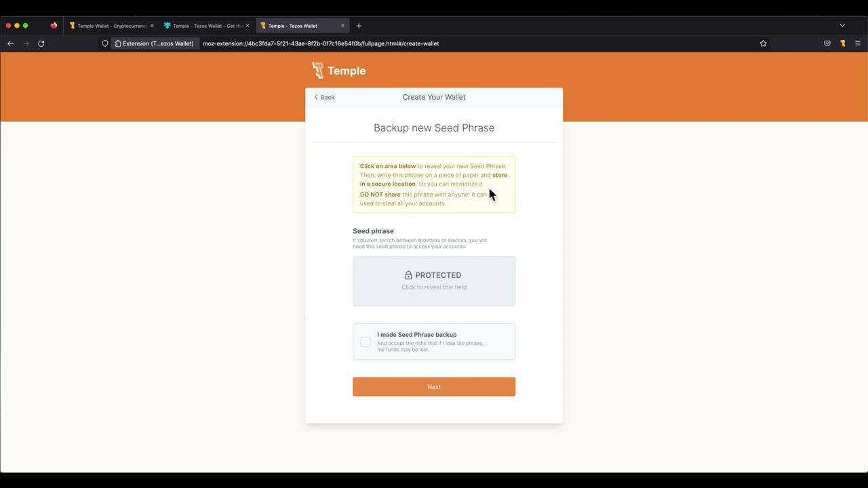868x488 pixels.
Task: Click the Seed phrase label
Action: (x=373, y=231)
